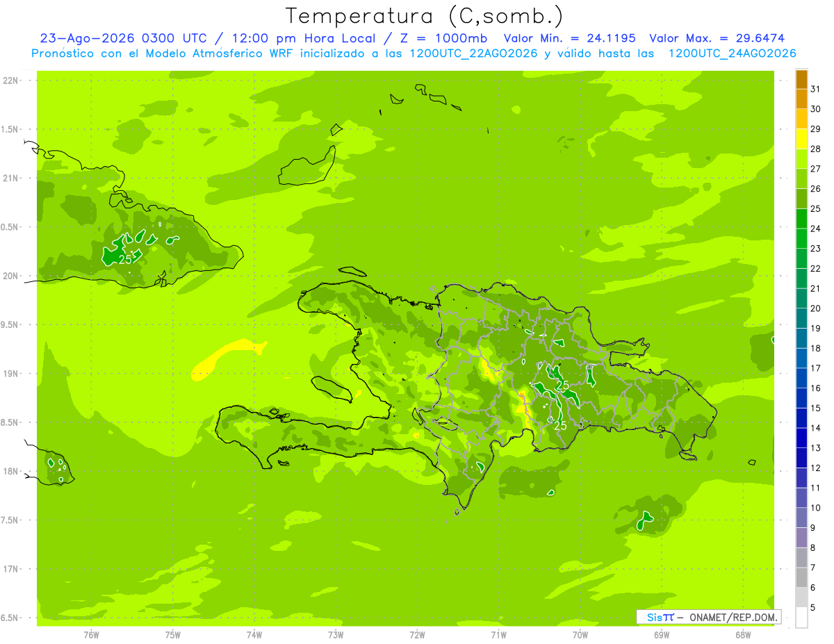Click the legend value 27
Viewport: 834px width, 644px height.
coord(816,169)
